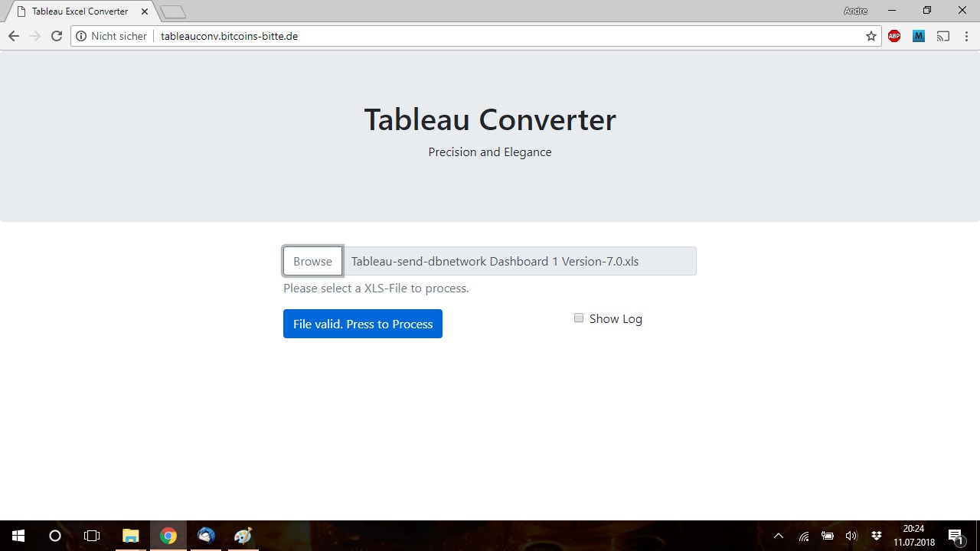Open the Thunderbird taskbar icon
Screen dimensions: 980x551
[x=206, y=536]
